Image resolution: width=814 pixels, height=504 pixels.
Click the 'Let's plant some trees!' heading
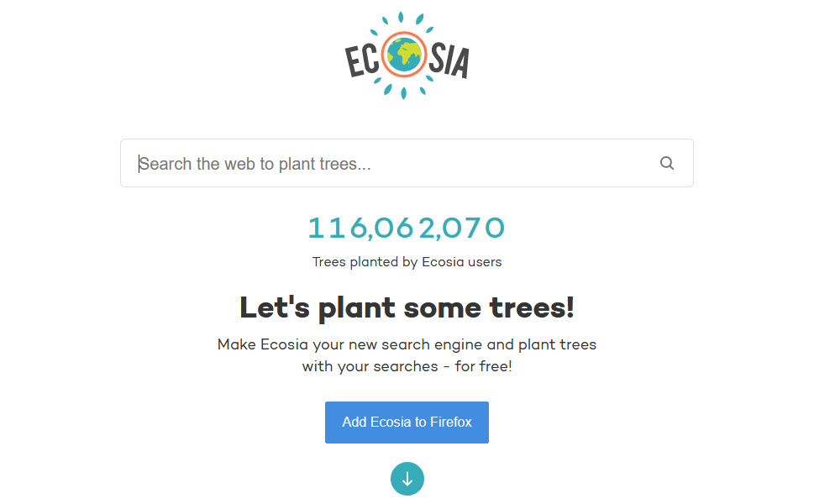pos(407,307)
